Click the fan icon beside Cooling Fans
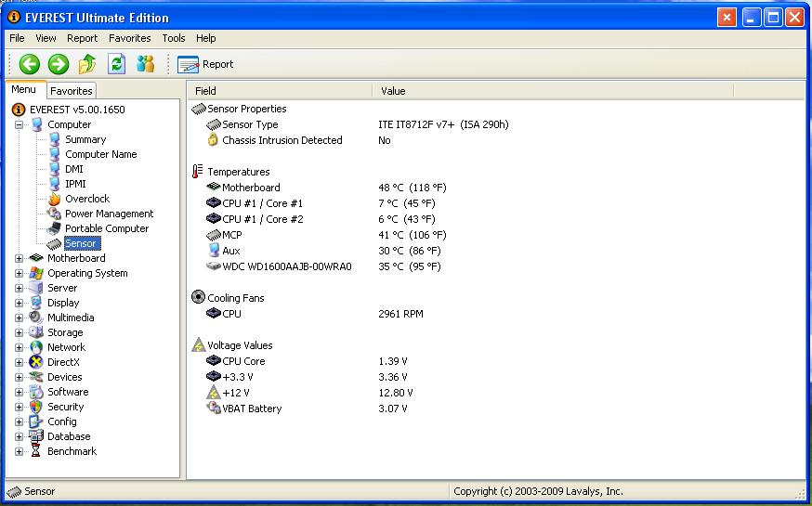Image resolution: width=812 pixels, height=506 pixels. pyautogui.click(x=198, y=297)
